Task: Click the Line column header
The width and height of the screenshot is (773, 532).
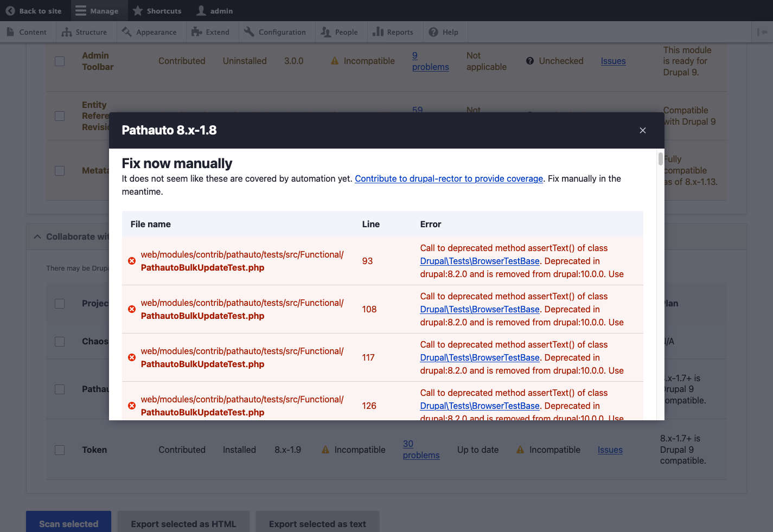Action: (370, 224)
